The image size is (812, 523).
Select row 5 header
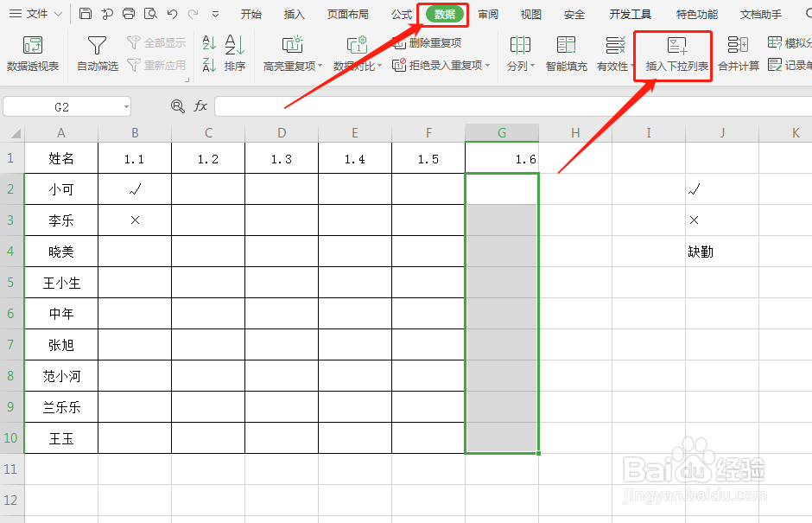pos(11,283)
